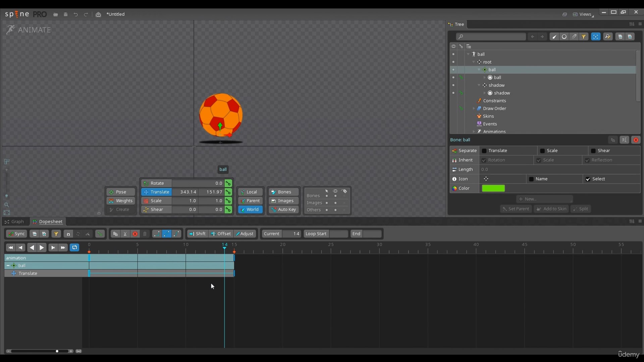Toggle the loop playback button

click(x=74, y=248)
